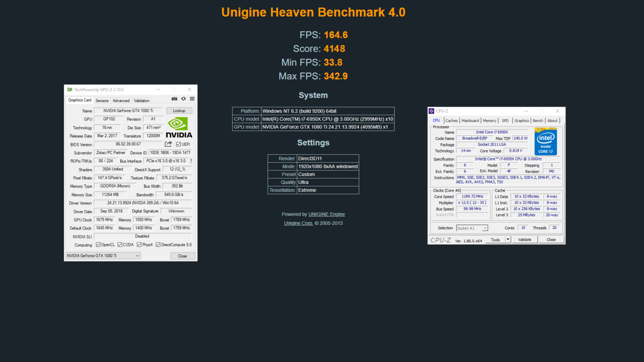Toggle the DirectCompute 5.0 checkbox
This screenshot has width=644, height=362.
158,245
